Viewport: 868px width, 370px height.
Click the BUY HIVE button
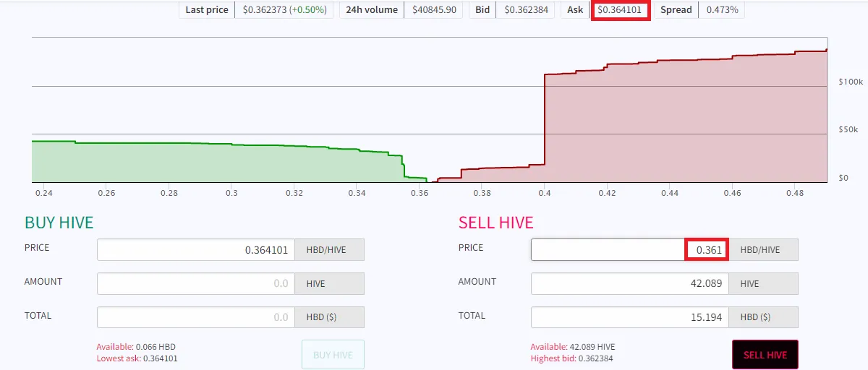(333, 355)
